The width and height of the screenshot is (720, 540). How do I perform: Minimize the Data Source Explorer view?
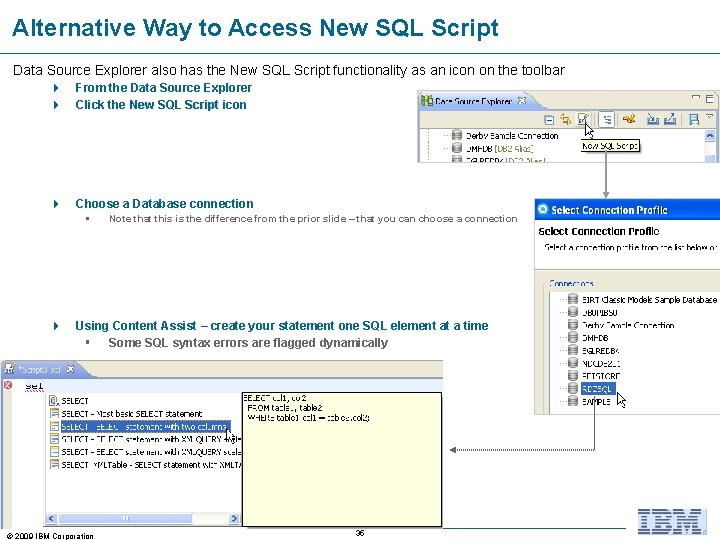696,97
